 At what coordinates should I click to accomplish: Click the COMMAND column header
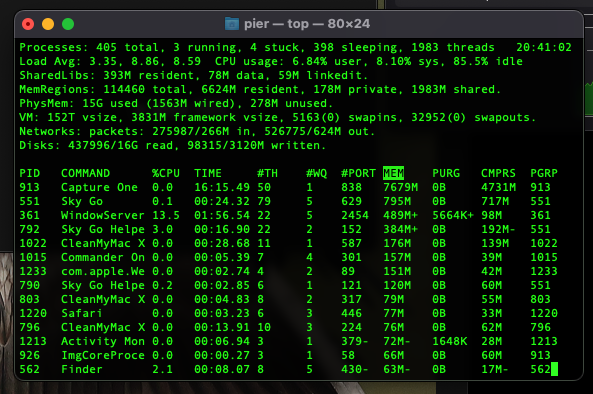tap(85, 173)
